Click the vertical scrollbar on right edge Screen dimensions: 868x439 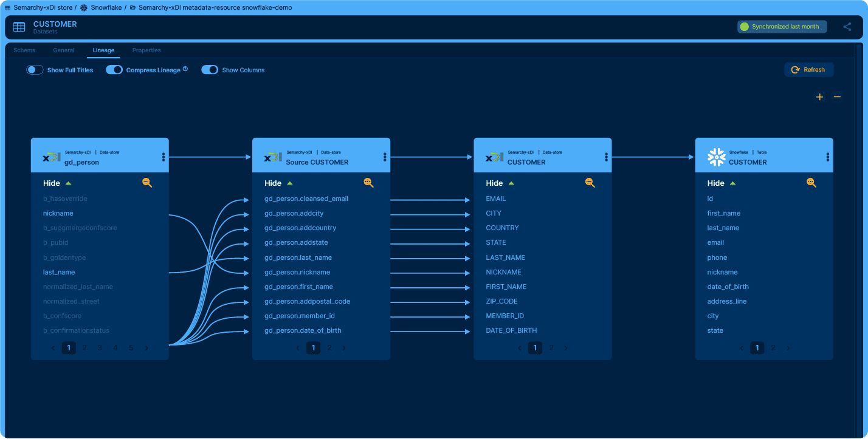[859, 240]
